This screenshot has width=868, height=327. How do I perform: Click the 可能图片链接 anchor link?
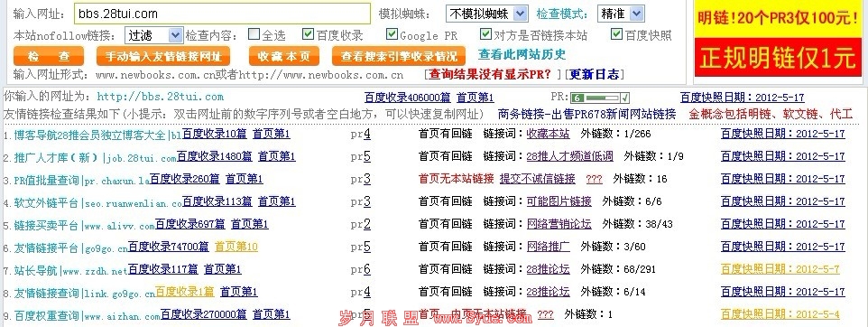tap(559, 201)
